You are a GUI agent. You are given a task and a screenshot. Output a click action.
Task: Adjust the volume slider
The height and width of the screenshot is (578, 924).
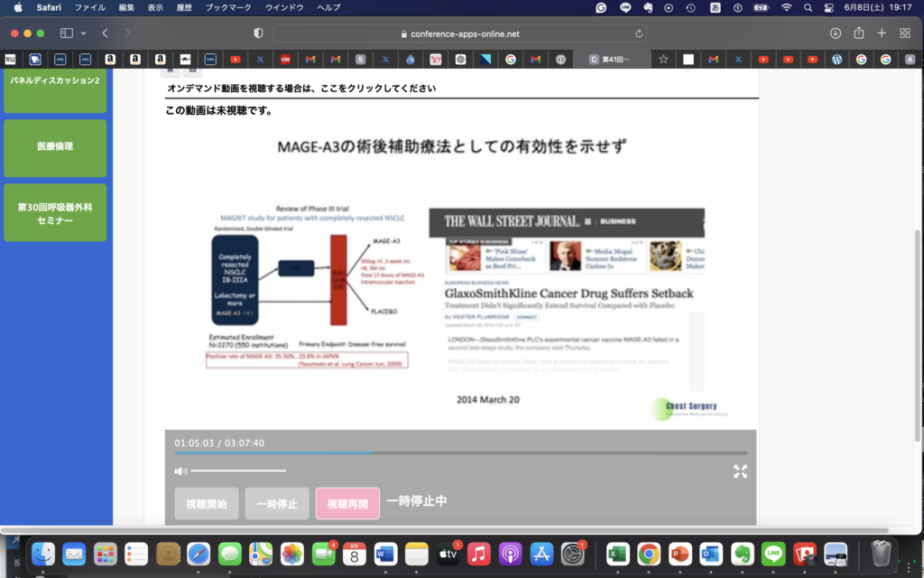tap(238, 471)
